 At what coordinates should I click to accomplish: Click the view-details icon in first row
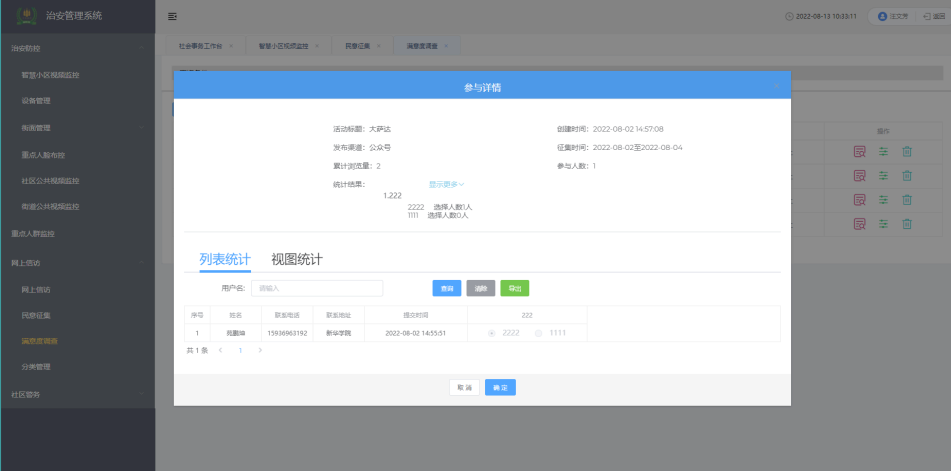pos(859,152)
